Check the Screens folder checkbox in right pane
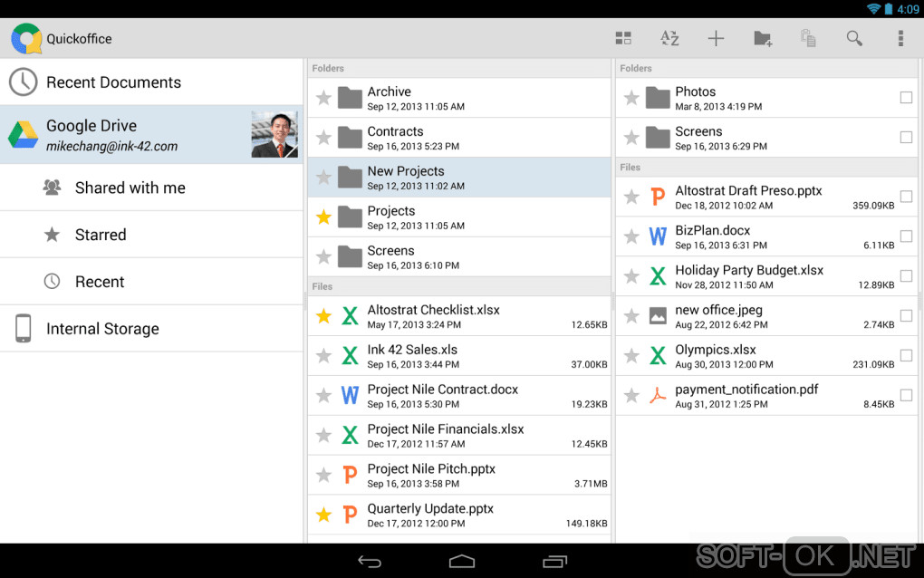924x578 pixels. 906,138
